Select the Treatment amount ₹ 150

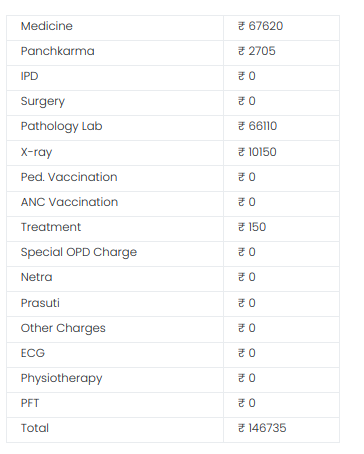pos(252,227)
